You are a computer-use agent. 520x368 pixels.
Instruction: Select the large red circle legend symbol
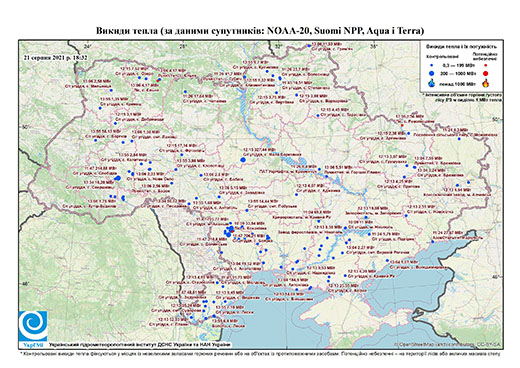[485, 73]
